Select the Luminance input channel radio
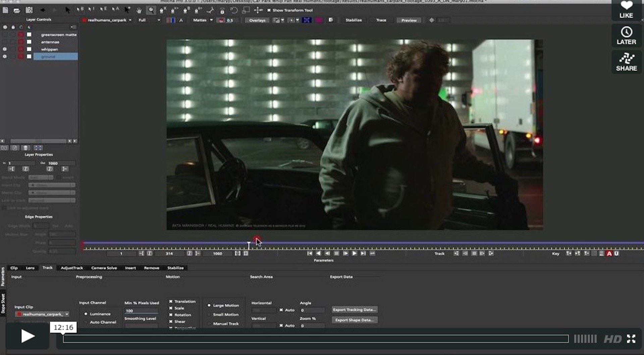This screenshot has width=644, height=355. [86, 314]
